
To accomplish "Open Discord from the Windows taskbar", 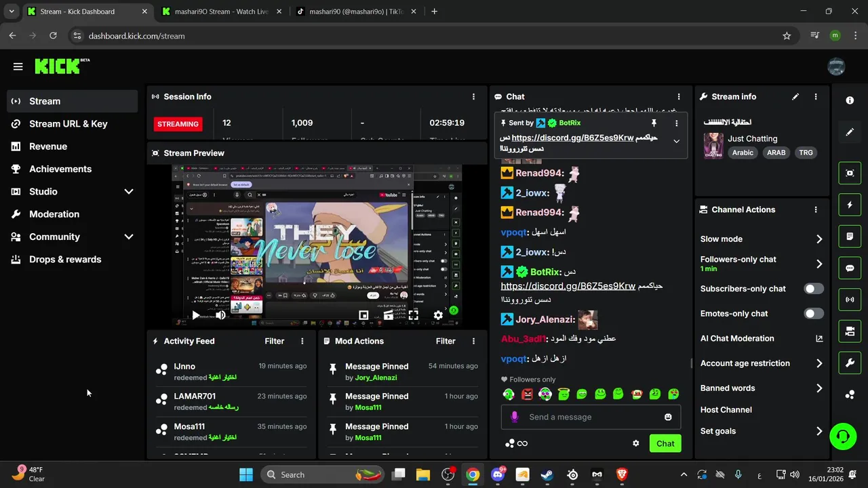I will [498, 474].
